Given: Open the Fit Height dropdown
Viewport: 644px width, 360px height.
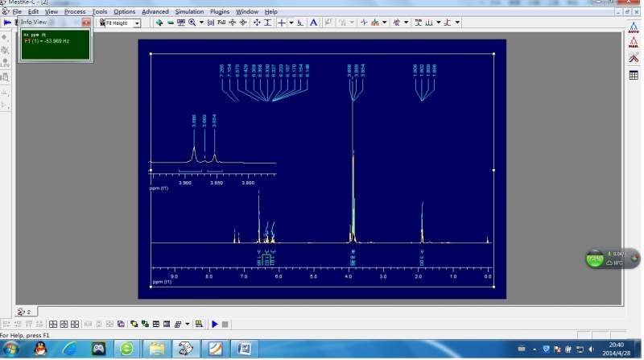Looking at the screenshot, I should (x=137, y=23).
